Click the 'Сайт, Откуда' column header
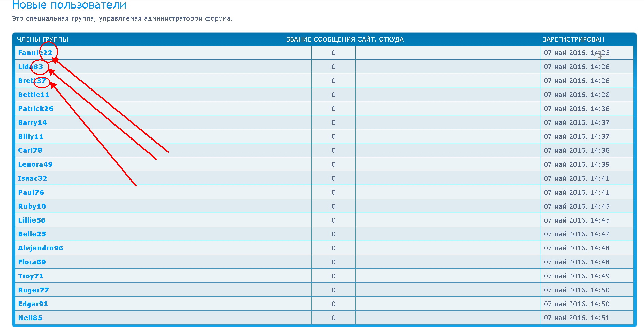 point(381,39)
